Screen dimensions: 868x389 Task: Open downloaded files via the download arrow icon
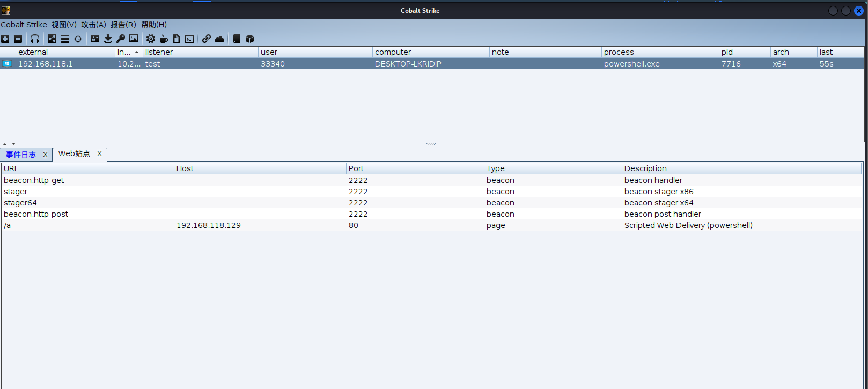click(x=108, y=39)
